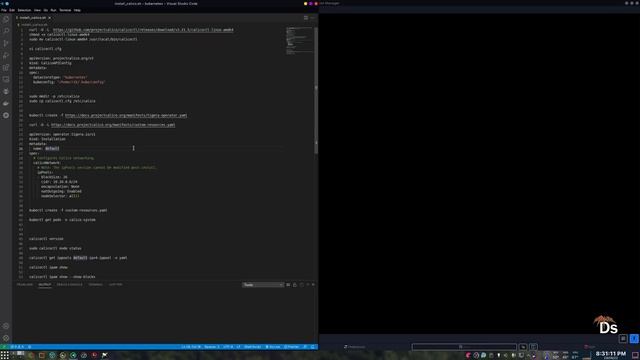Open the notifications bell in status bar
Viewport: 640px width, 360px height.
tap(313, 347)
